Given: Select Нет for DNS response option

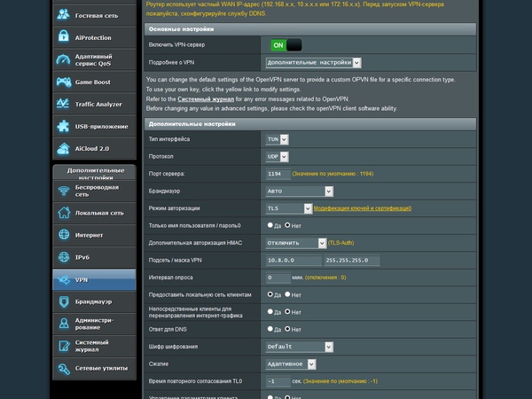Looking at the screenshot, I should (287, 329).
